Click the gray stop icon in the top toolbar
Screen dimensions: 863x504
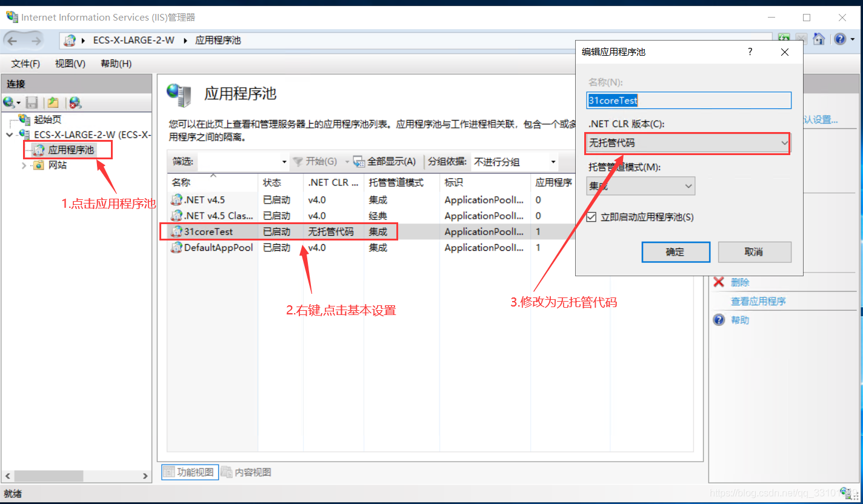tap(801, 39)
